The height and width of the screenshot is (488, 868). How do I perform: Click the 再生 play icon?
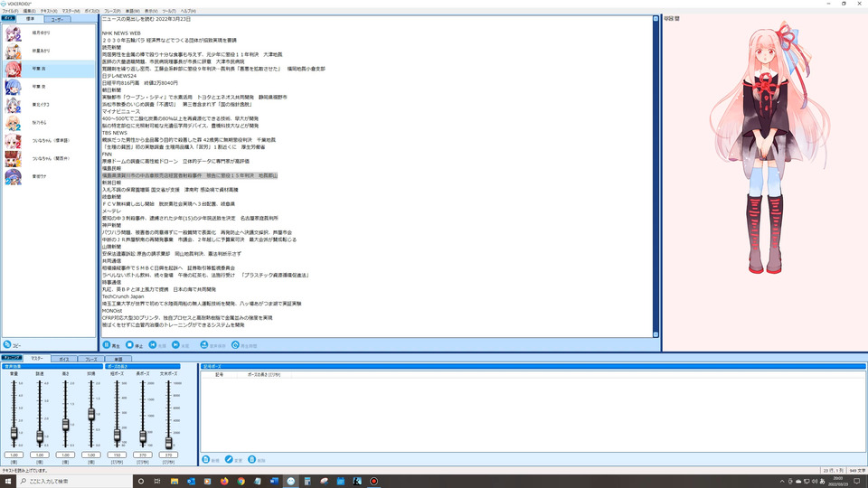(x=107, y=344)
